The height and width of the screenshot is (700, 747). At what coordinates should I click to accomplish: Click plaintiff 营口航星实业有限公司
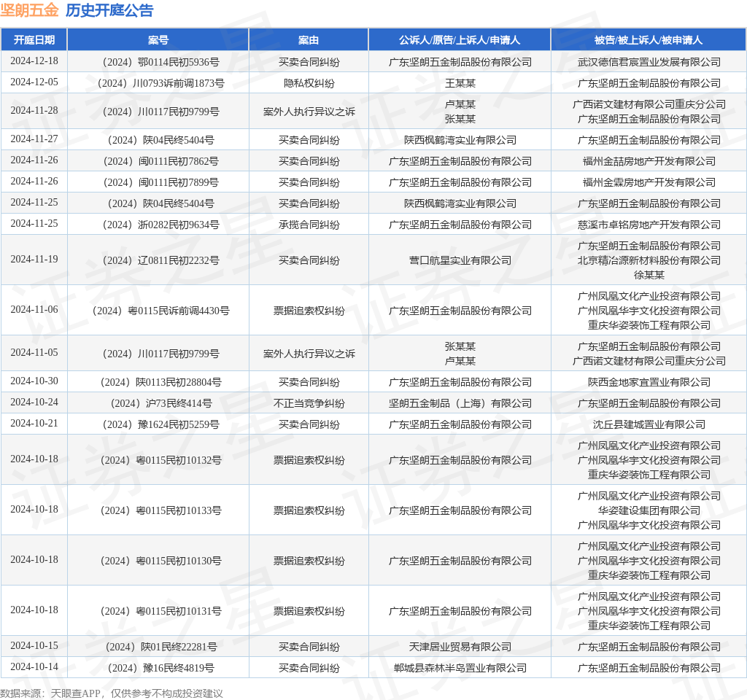[x=460, y=260]
